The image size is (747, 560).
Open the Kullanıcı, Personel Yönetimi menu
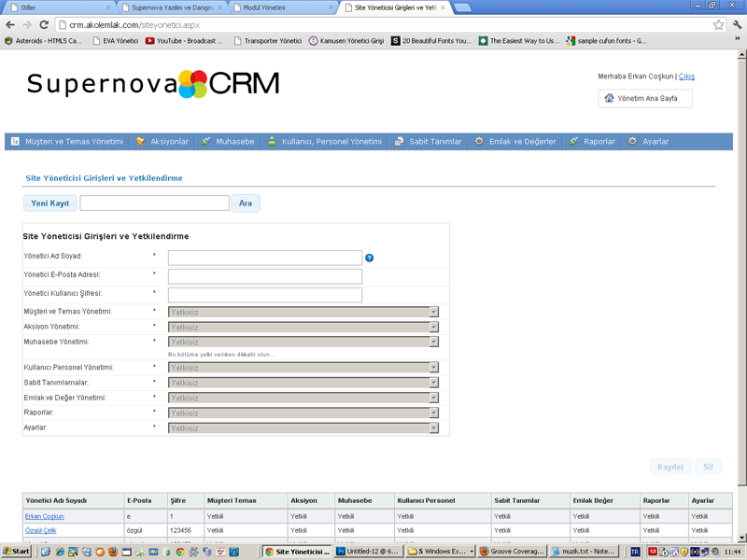click(324, 142)
